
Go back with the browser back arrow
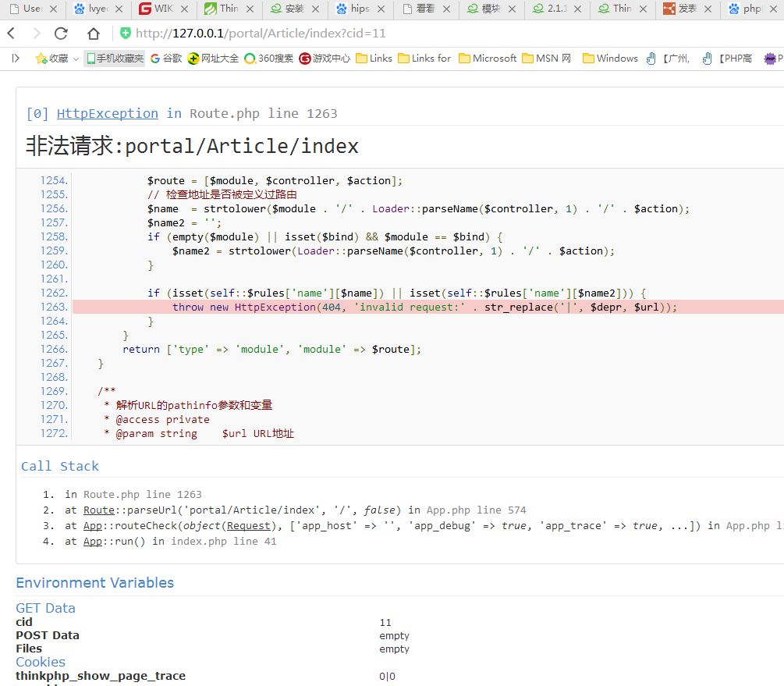(12, 34)
